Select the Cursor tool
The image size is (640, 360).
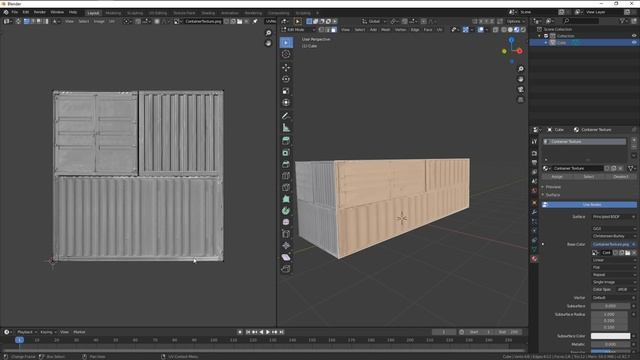click(286, 54)
